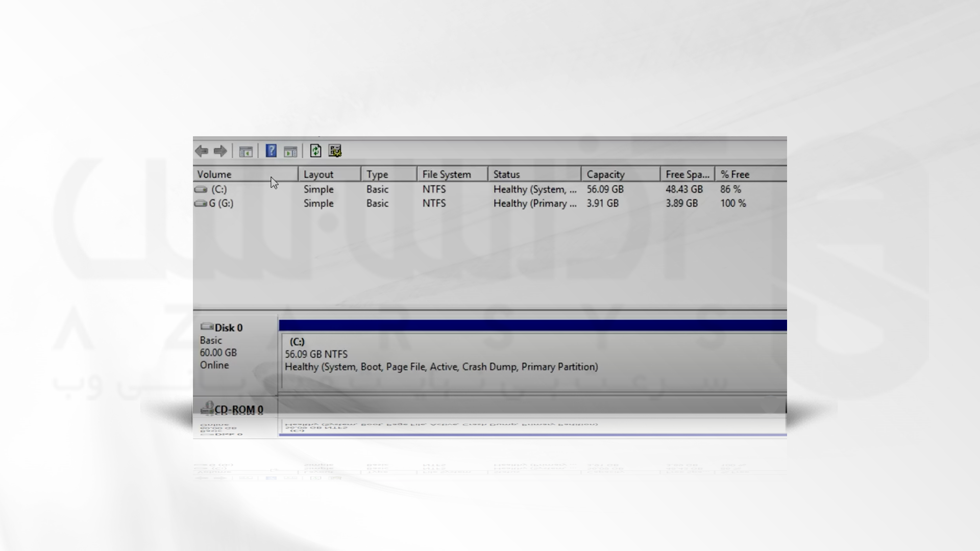The image size is (980, 551).
Task: Click the Disk 0 disk icon
Action: [207, 327]
